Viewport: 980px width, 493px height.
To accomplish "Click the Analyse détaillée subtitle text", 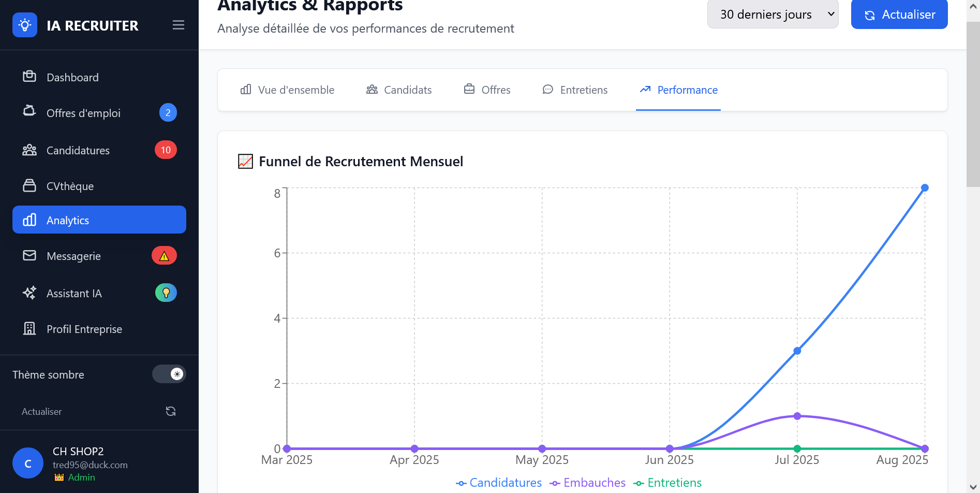I will (365, 28).
